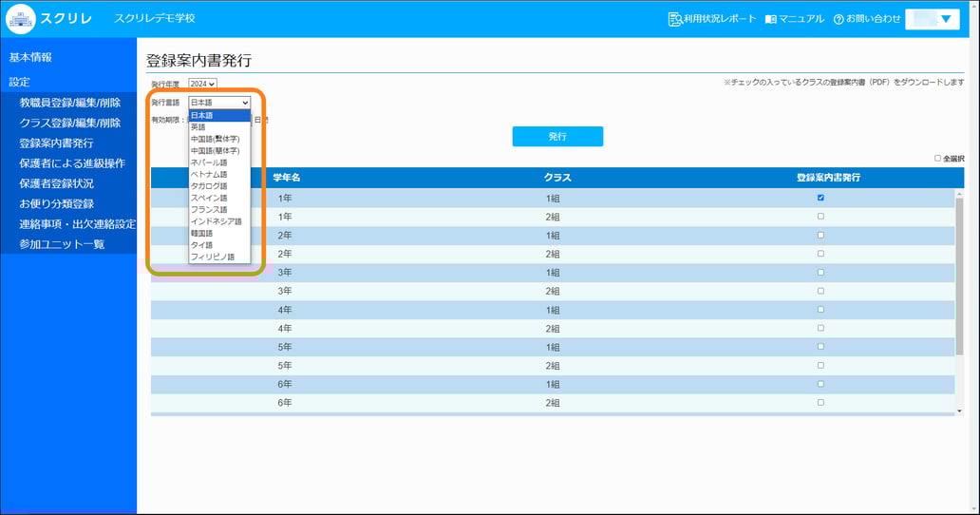Expand the 発行年度 2024 dropdown
Image resolution: width=980 pixels, height=515 pixels.
[x=203, y=85]
